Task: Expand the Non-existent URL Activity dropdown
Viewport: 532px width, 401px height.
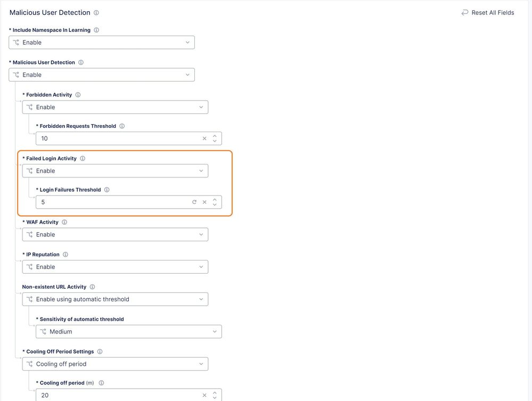Action: click(x=115, y=299)
